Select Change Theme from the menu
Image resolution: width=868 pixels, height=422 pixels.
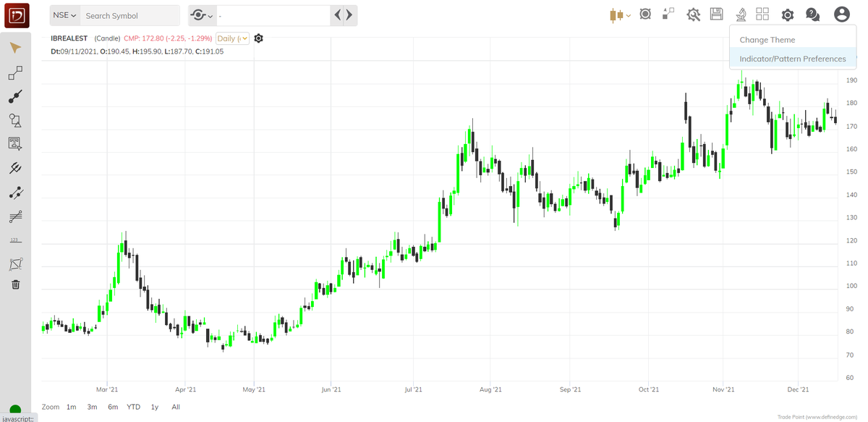tap(768, 40)
